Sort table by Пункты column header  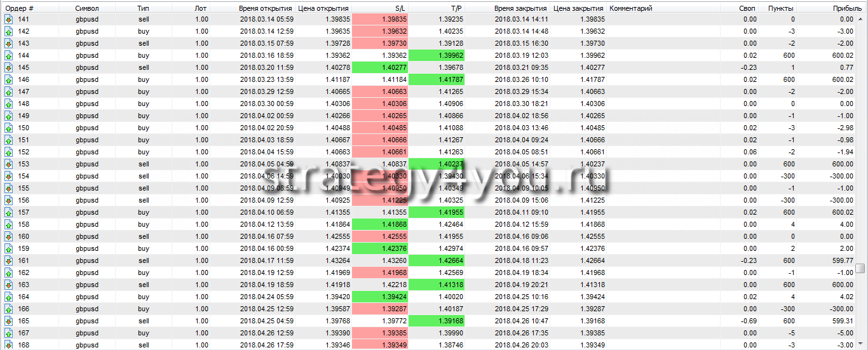pyautogui.click(x=780, y=8)
